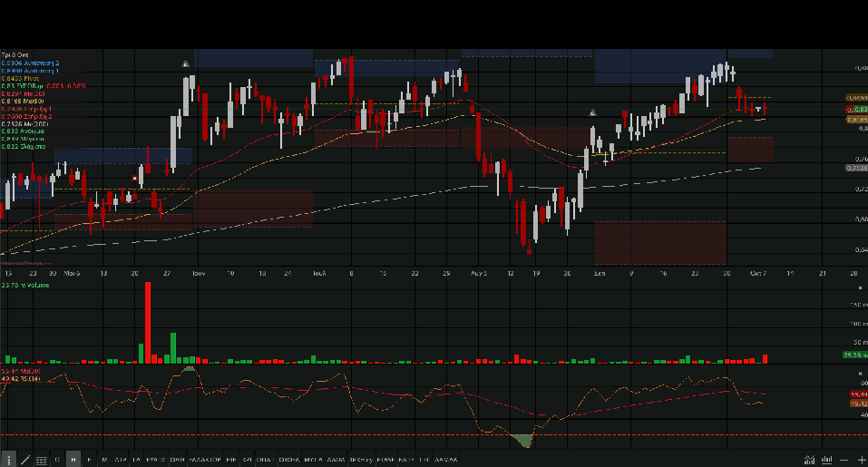
Task: Click the Μέ(200) moving average legend
Action: pyautogui.click(x=24, y=124)
